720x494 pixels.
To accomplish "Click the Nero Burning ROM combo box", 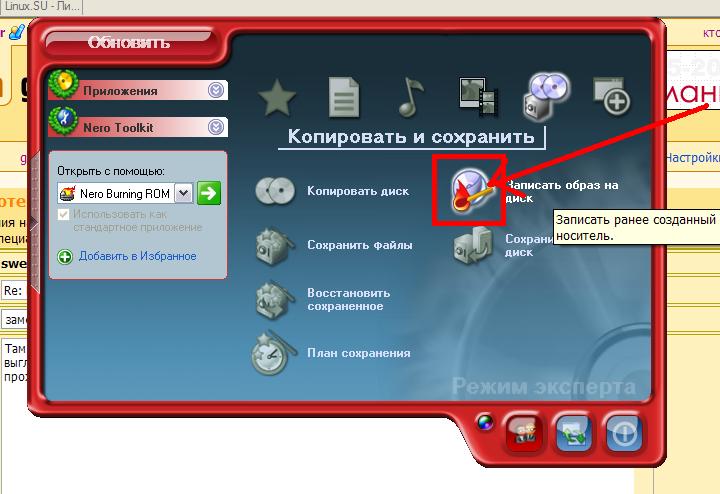I will [x=125, y=193].
